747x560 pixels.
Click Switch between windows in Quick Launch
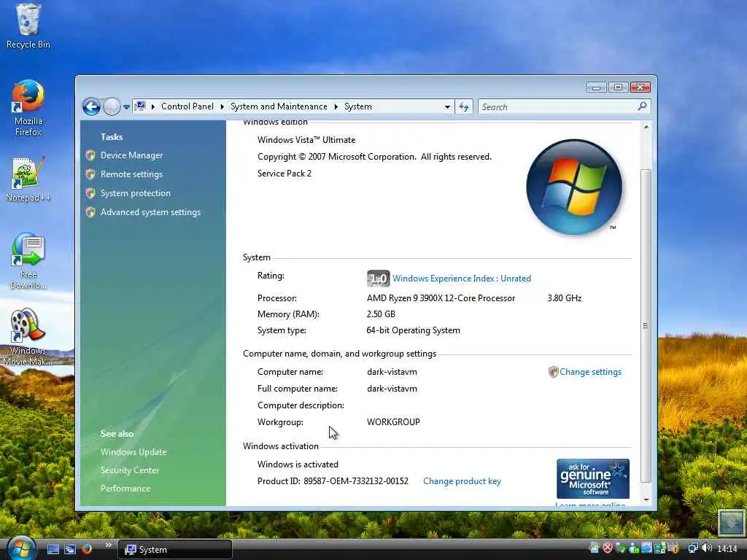click(70, 550)
